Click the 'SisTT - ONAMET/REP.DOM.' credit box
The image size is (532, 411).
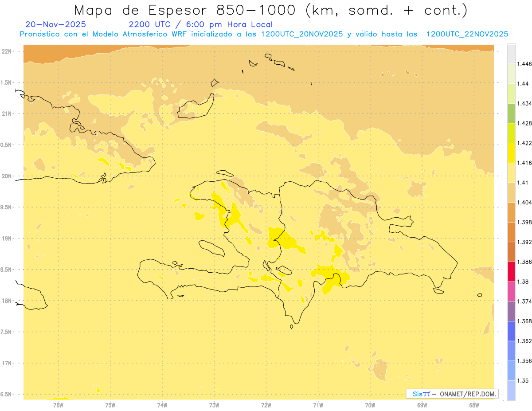(x=452, y=394)
